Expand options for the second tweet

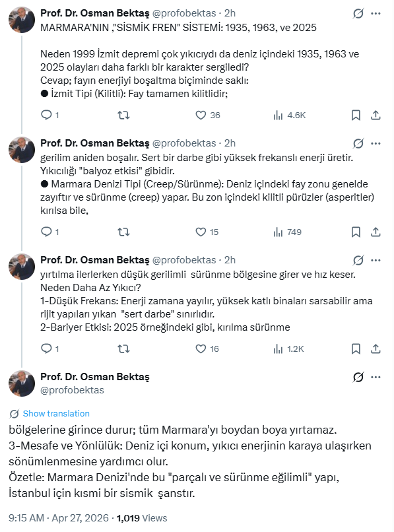tap(377, 145)
